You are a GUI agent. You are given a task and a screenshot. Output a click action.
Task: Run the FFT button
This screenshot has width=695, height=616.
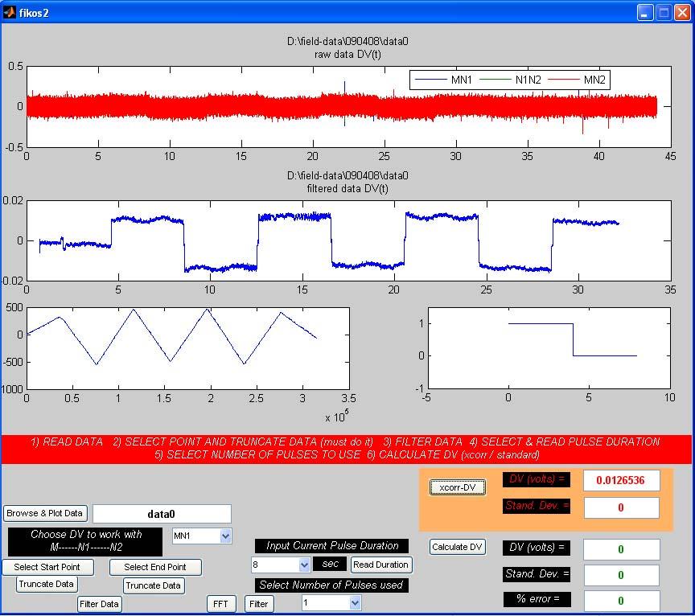(220, 604)
